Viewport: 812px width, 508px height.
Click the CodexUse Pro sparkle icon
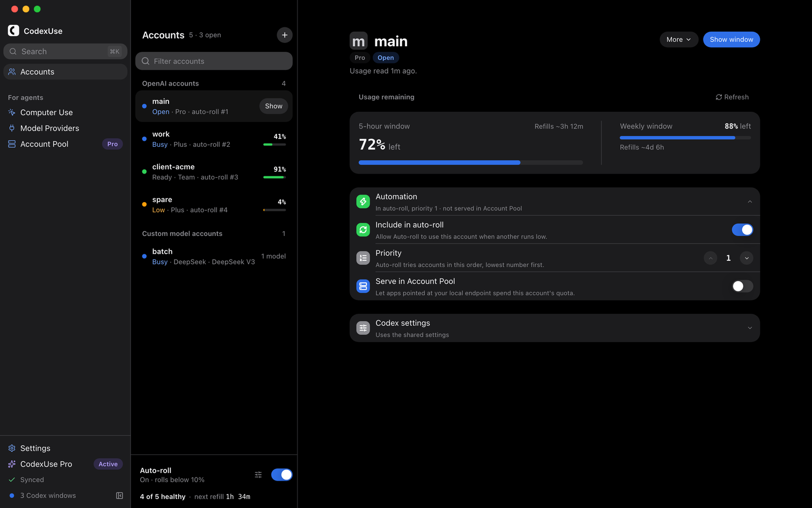12,464
